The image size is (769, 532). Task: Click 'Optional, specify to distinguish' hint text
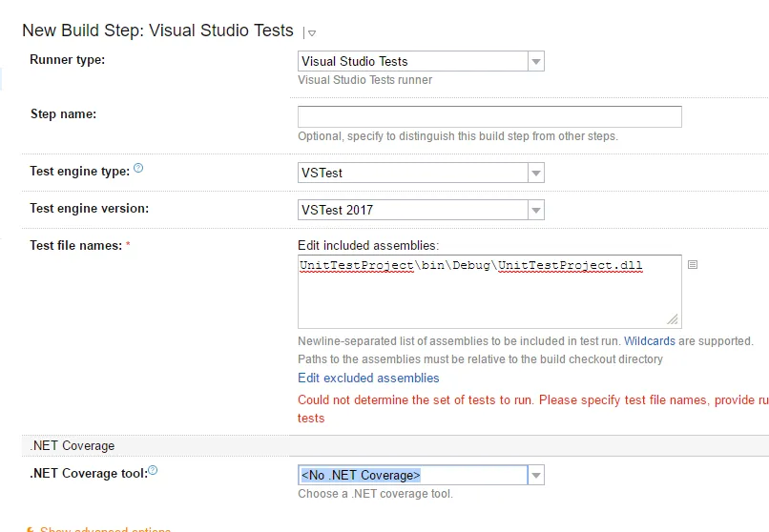point(458,136)
